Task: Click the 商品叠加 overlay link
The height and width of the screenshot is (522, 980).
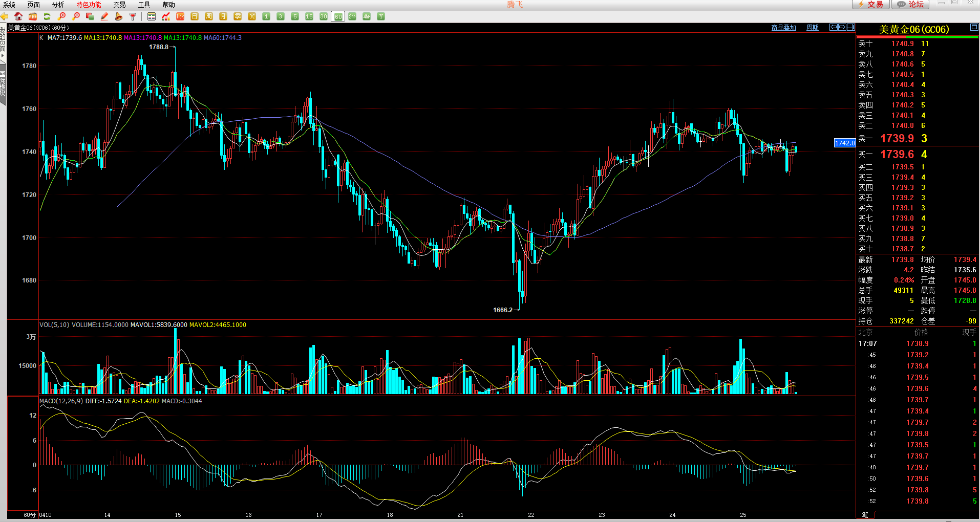Action: (784, 28)
